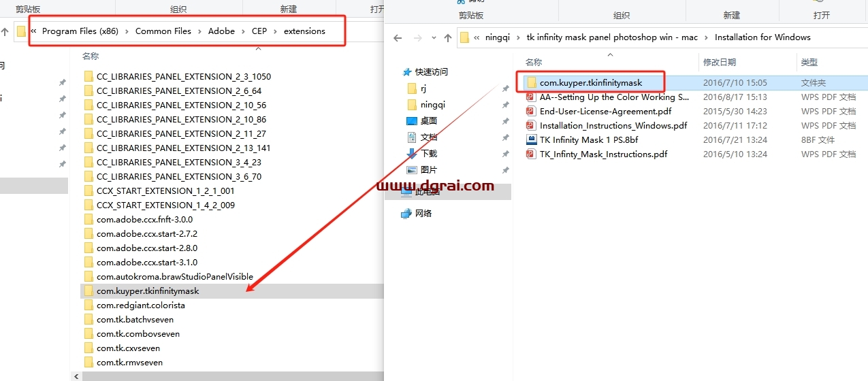Select CC_LIBRARIES_PANEL_EXTENSION_2_6_64 folder
Viewport: 868px width, 381px height.
[x=179, y=91]
